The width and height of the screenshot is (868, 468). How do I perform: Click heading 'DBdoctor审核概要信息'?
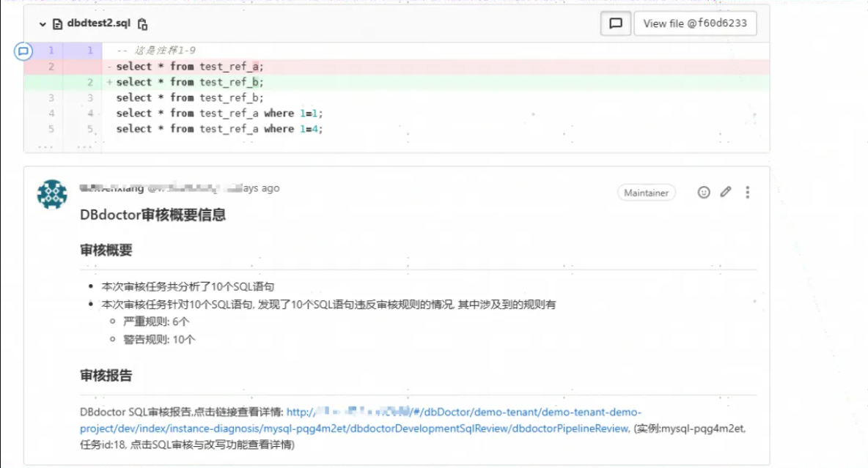tap(152, 215)
